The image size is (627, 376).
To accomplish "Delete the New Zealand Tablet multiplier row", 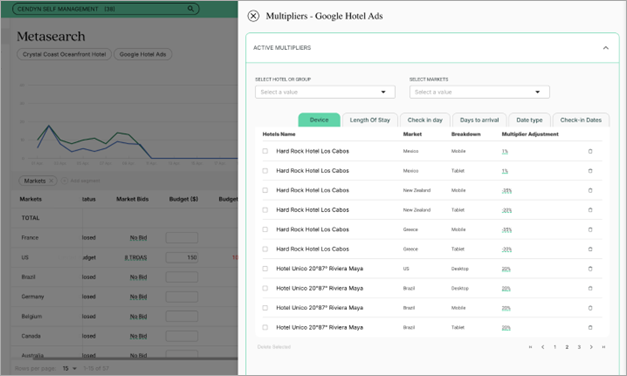I will coord(590,210).
